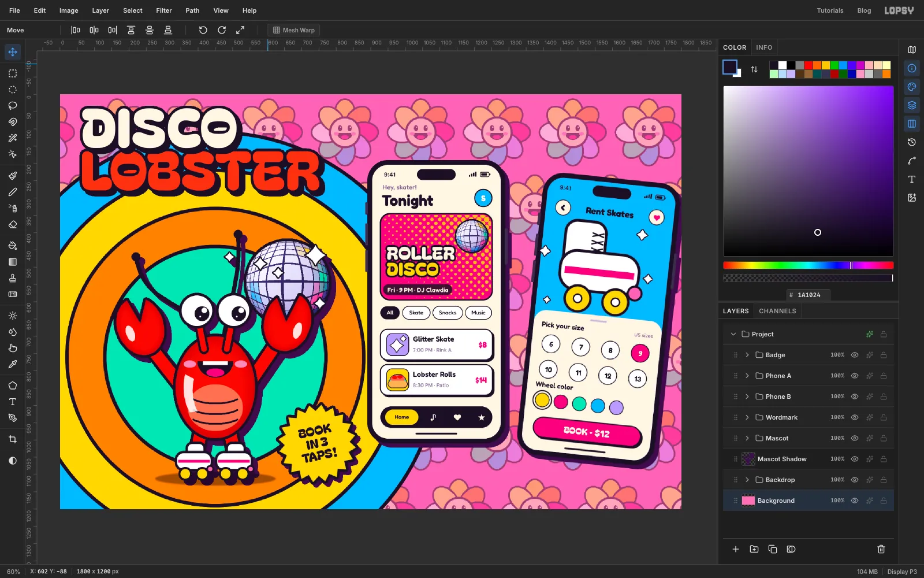This screenshot has width=924, height=578.
Task: Click the Undo arrow in the top toolbar
Action: coord(203,30)
